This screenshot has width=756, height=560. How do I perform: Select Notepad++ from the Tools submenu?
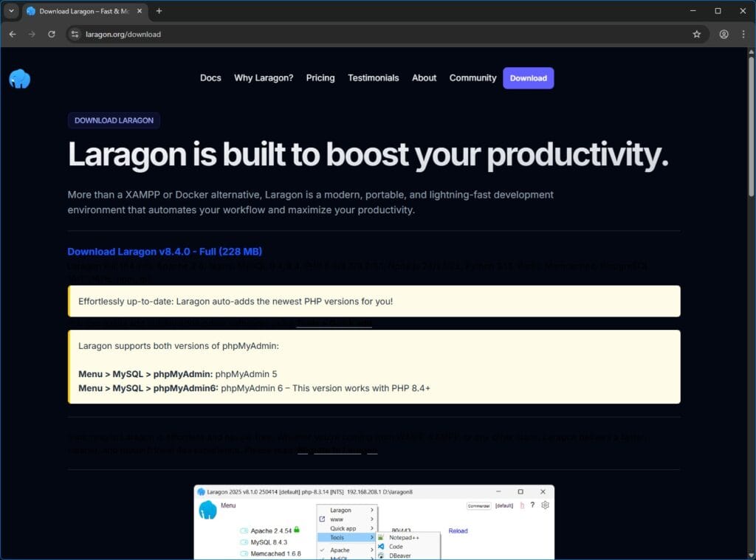pyautogui.click(x=405, y=537)
